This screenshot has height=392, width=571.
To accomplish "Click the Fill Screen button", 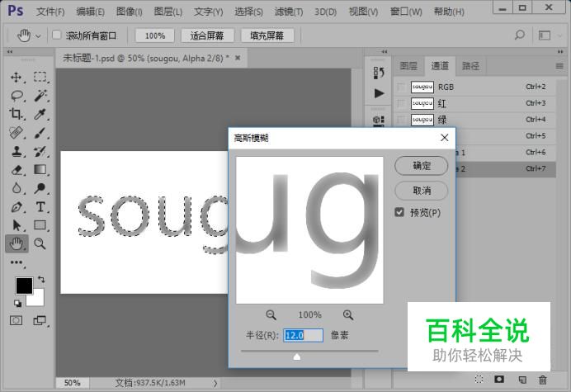I will click(x=267, y=35).
